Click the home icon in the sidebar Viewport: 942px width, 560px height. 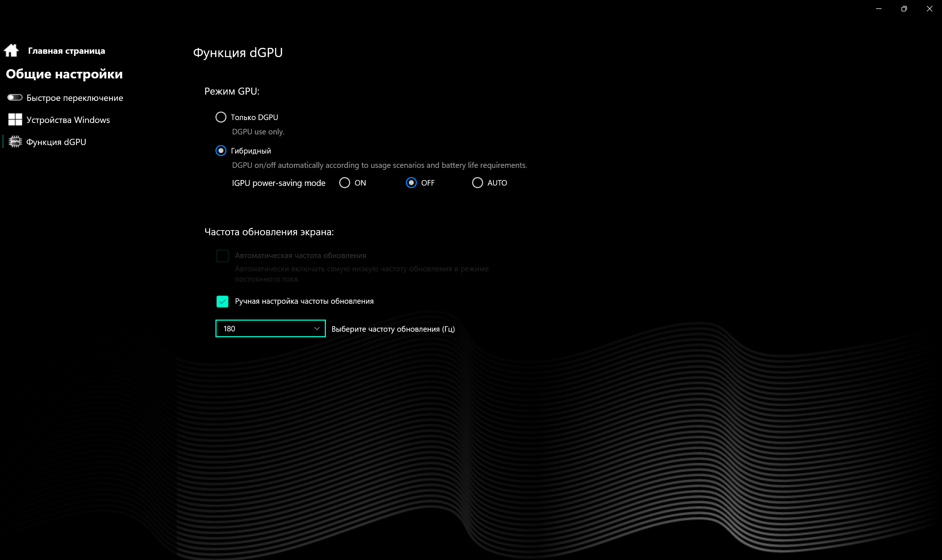11,50
